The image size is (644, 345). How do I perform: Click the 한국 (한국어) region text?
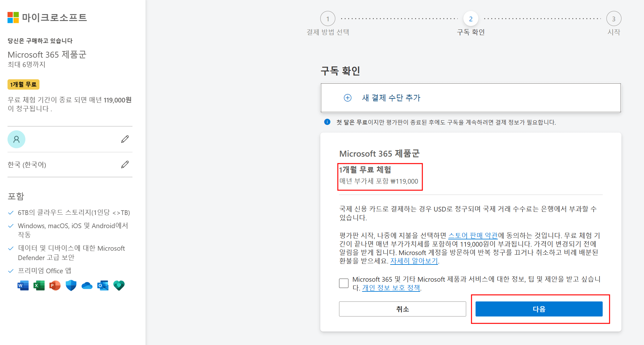pyautogui.click(x=27, y=165)
